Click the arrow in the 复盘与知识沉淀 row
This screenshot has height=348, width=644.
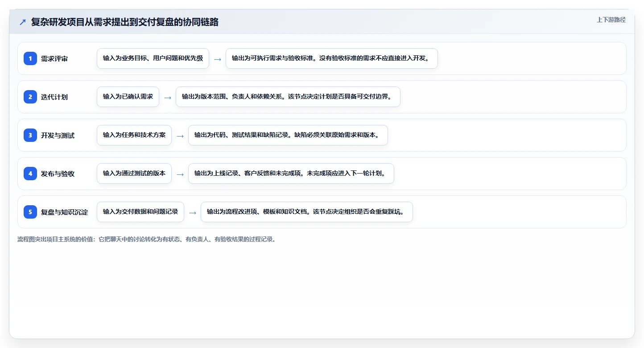pos(193,212)
